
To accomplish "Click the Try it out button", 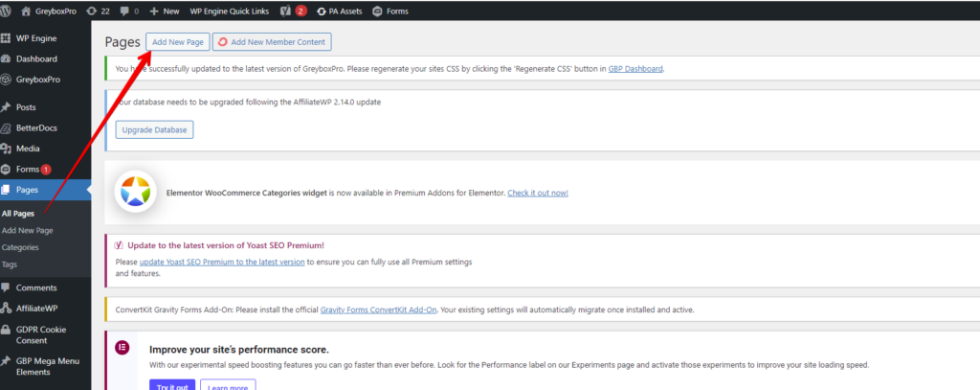I will point(172,387).
